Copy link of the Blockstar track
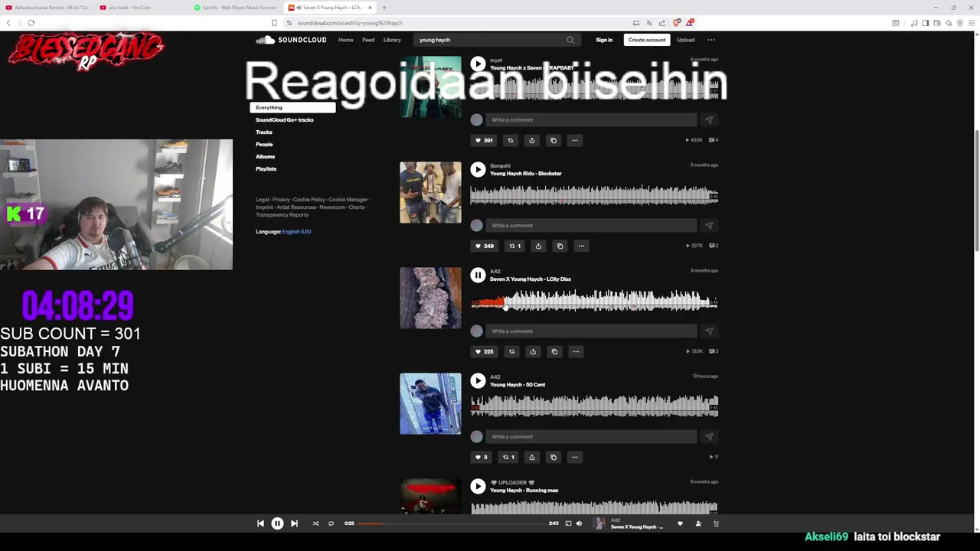Viewport: 980px width, 551px height. pyautogui.click(x=560, y=246)
